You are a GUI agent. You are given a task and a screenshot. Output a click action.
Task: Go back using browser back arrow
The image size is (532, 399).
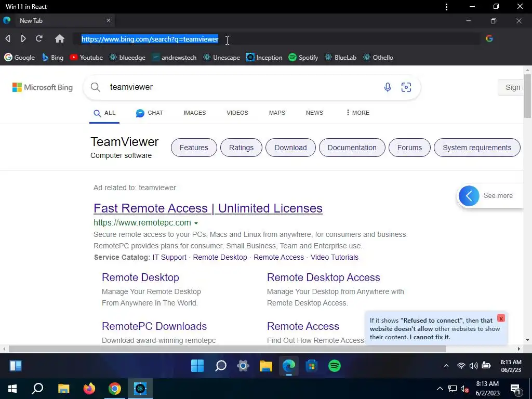tap(8, 38)
